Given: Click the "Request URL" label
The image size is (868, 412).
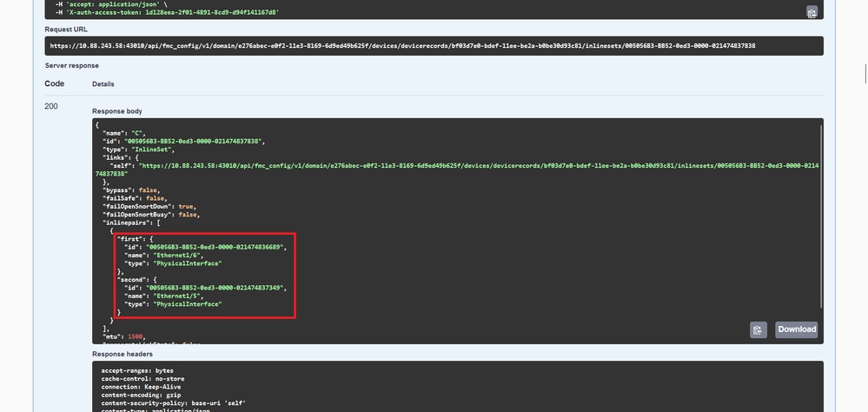Looking at the screenshot, I should tap(66, 30).
